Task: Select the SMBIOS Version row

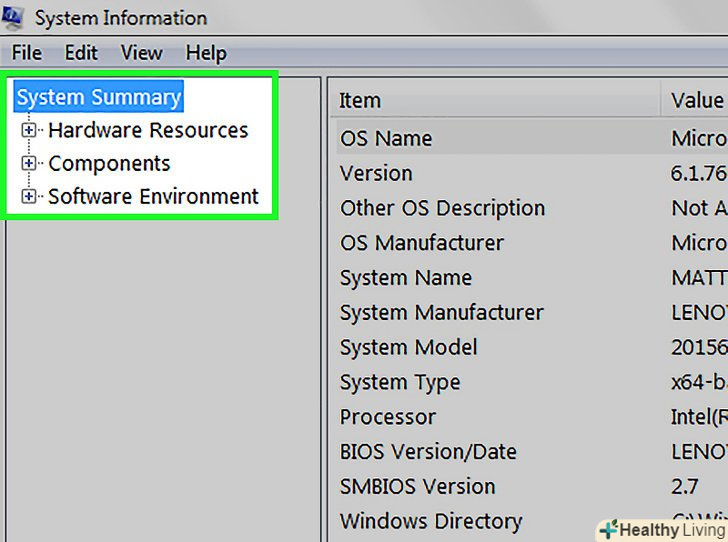Action: [532, 487]
